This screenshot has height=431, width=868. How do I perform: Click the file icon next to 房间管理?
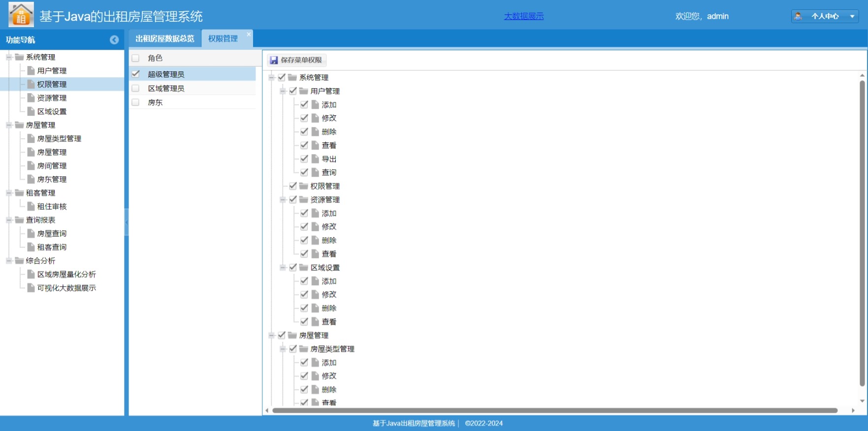[31, 166]
